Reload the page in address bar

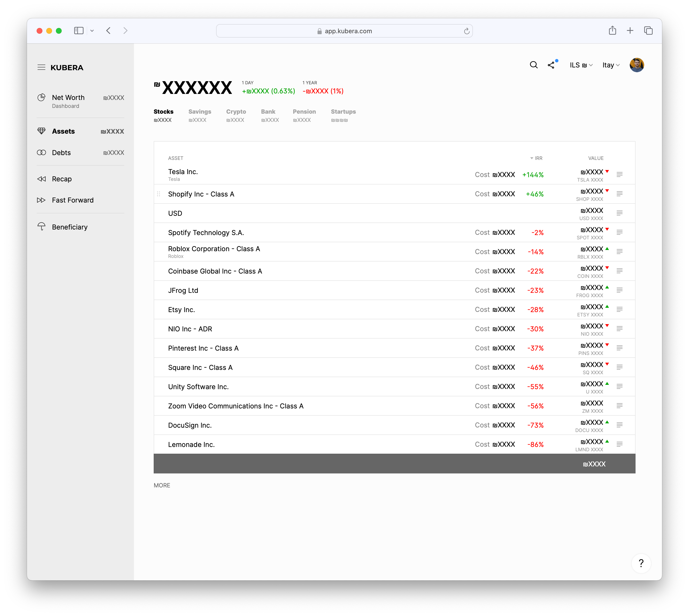point(467,31)
